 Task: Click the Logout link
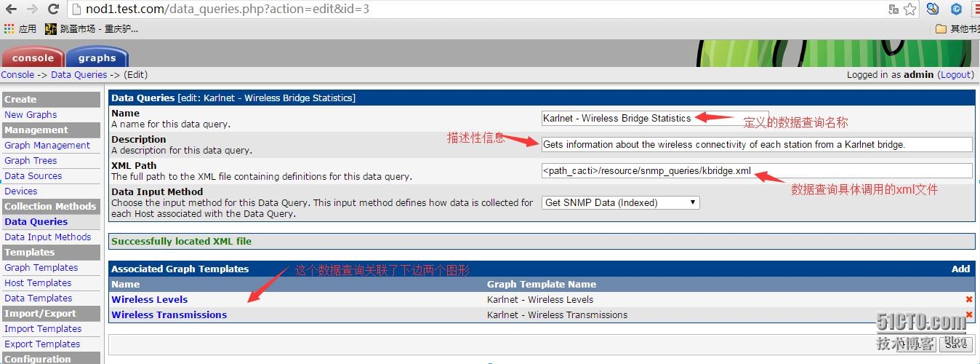(x=955, y=74)
